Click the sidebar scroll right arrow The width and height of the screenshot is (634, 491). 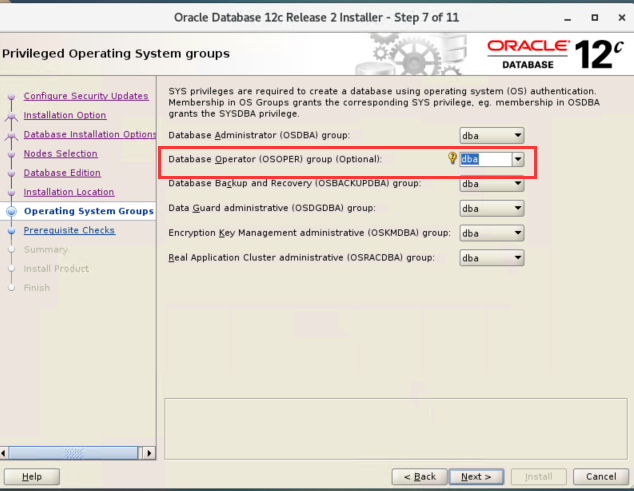click(149, 453)
